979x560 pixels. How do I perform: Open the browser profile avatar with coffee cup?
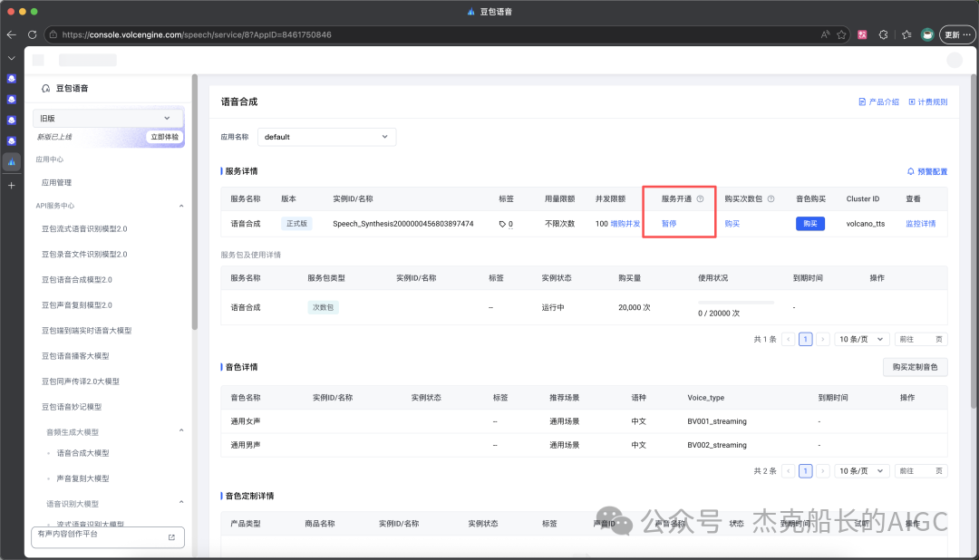927,35
